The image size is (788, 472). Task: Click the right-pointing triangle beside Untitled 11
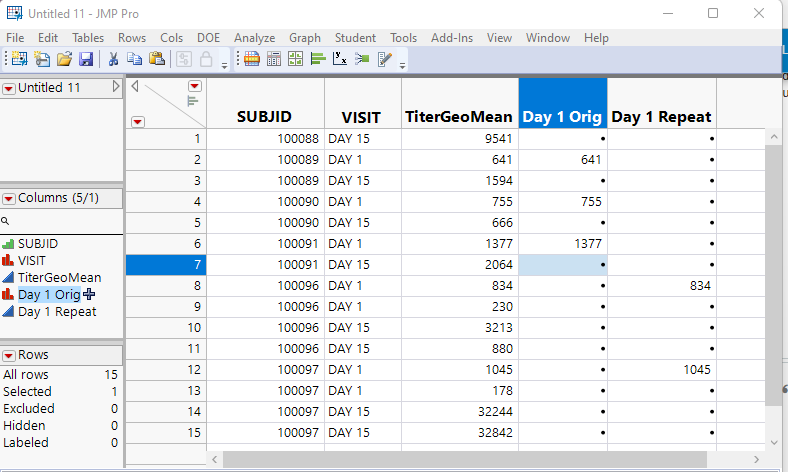[x=116, y=87]
